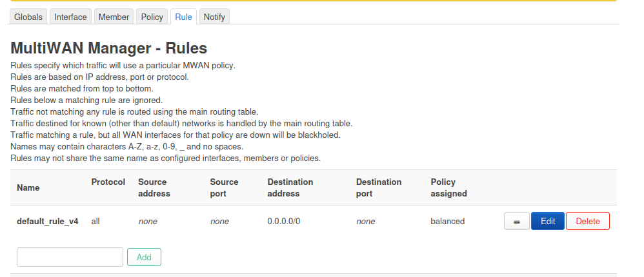This screenshot has width=644, height=277.
Task: Click the active Rule tab
Action: [183, 17]
